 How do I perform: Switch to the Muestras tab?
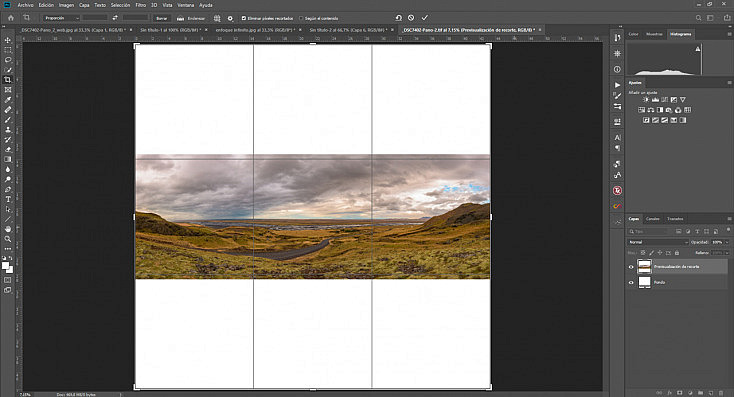pyautogui.click(x=654, y=34)
